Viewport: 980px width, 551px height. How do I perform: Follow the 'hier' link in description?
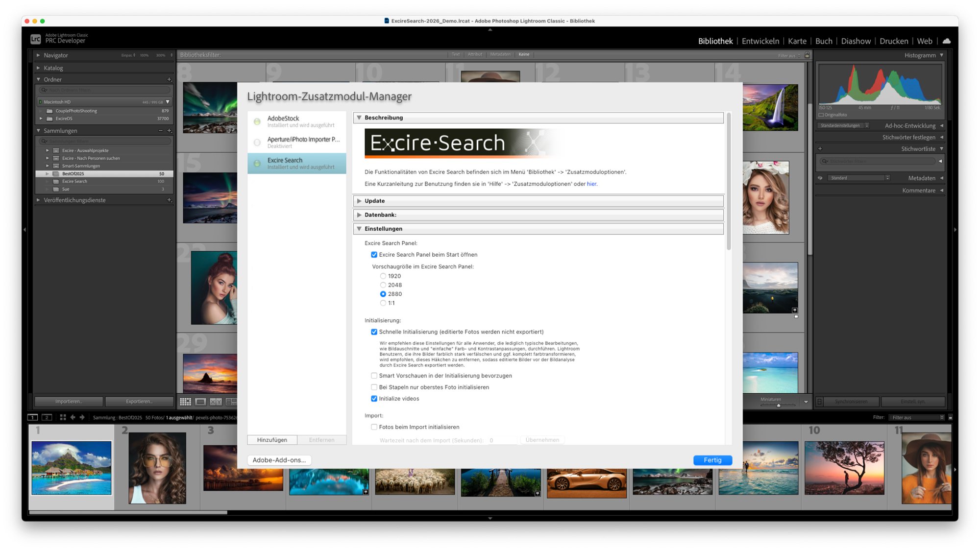coord(591,184)
